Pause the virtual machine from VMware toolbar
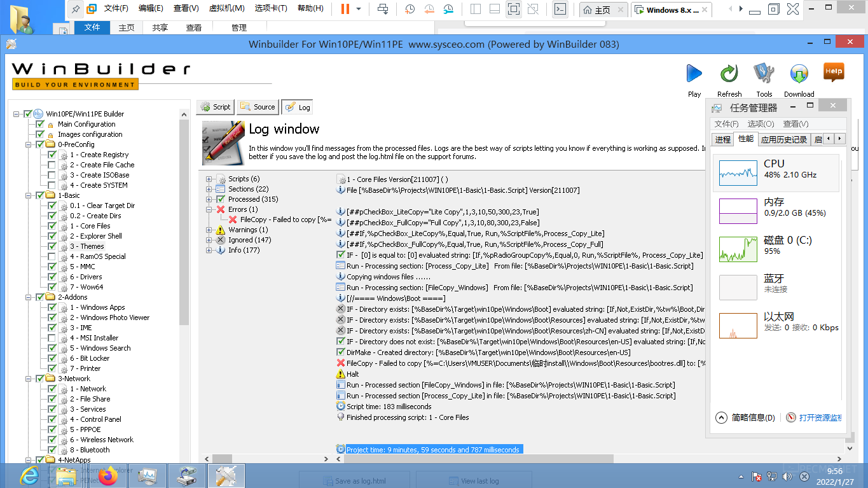This screenshot has height=488, width=868. click(345, 9)
